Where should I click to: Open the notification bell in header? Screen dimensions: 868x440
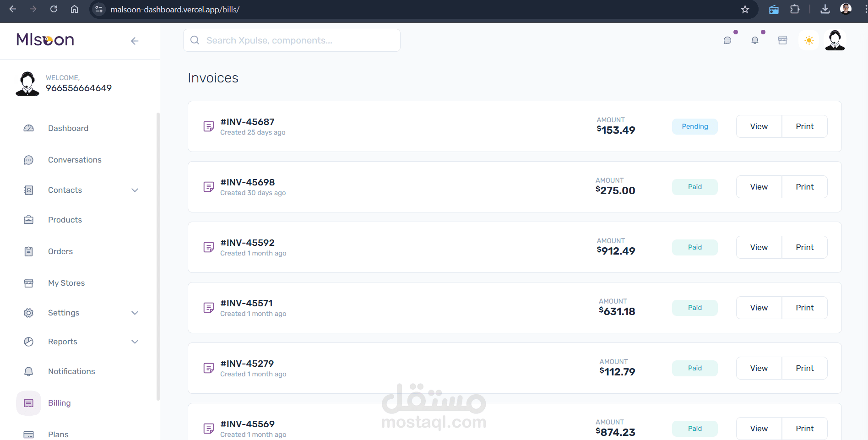pyautogui.click(x=755, y=40)
